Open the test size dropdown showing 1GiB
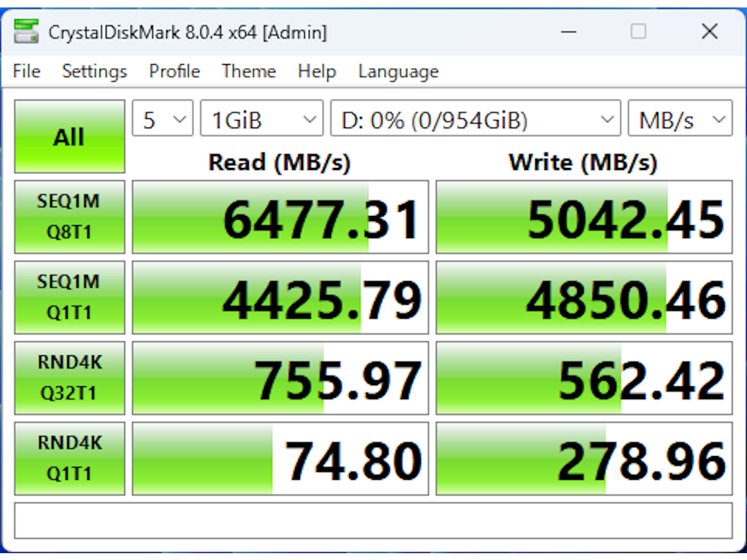This screenshot has width=747, height=560. point(261,118)
